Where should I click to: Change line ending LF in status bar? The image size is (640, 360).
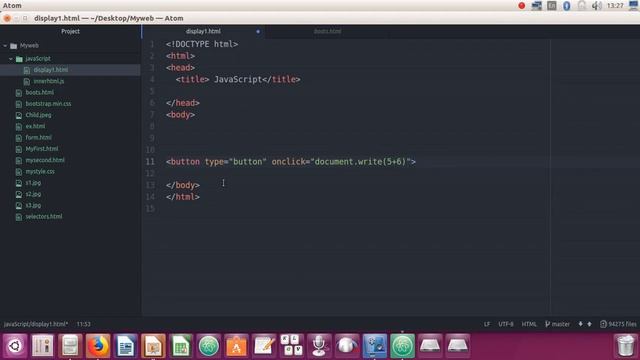tap(487, 324)
